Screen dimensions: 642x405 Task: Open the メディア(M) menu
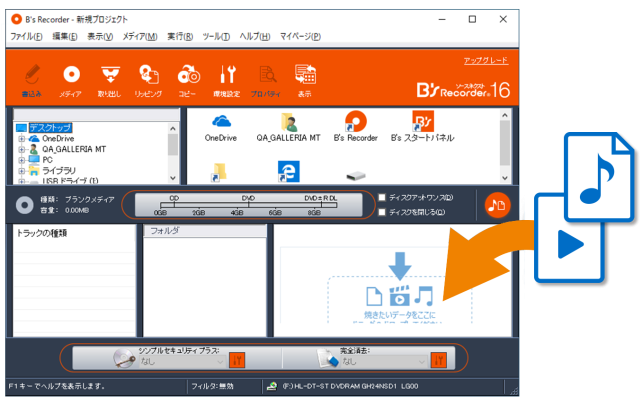point(140,36)
